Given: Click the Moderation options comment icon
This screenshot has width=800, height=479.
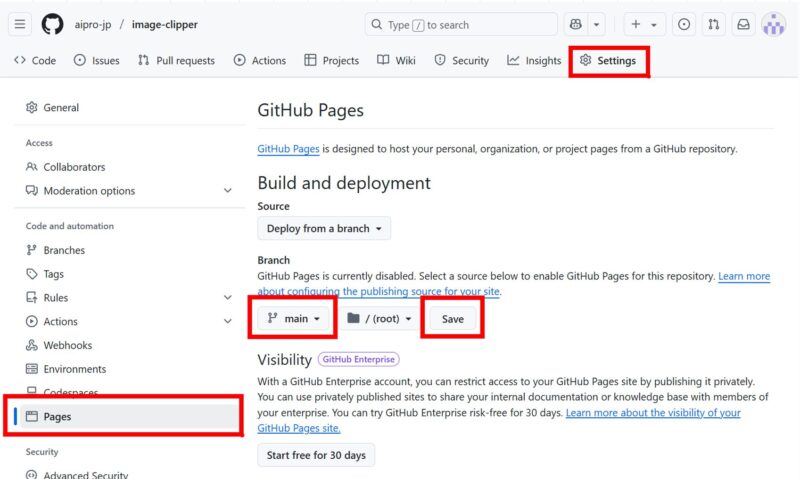Looking at the screenshot, I should click(x=32, y=190).
